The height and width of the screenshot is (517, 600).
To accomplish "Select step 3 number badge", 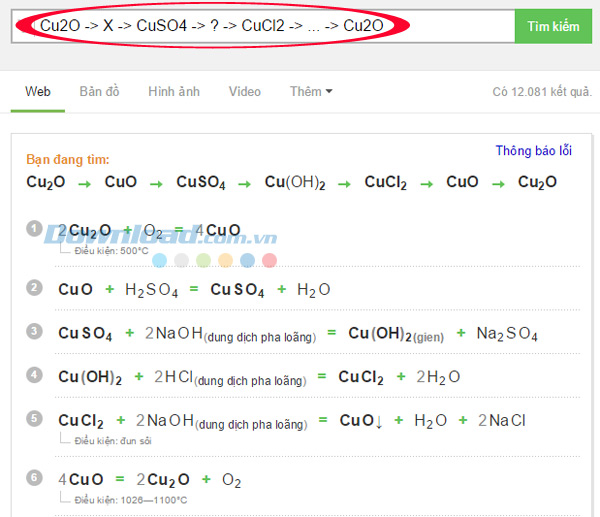I will click(34, 331).
